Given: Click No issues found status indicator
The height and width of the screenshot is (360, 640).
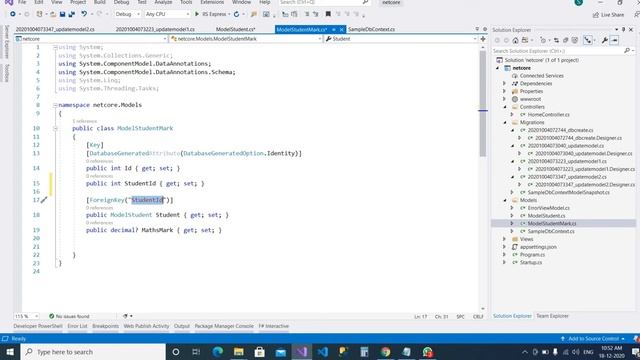Looking at the screenshot, I should pos(69,316).
